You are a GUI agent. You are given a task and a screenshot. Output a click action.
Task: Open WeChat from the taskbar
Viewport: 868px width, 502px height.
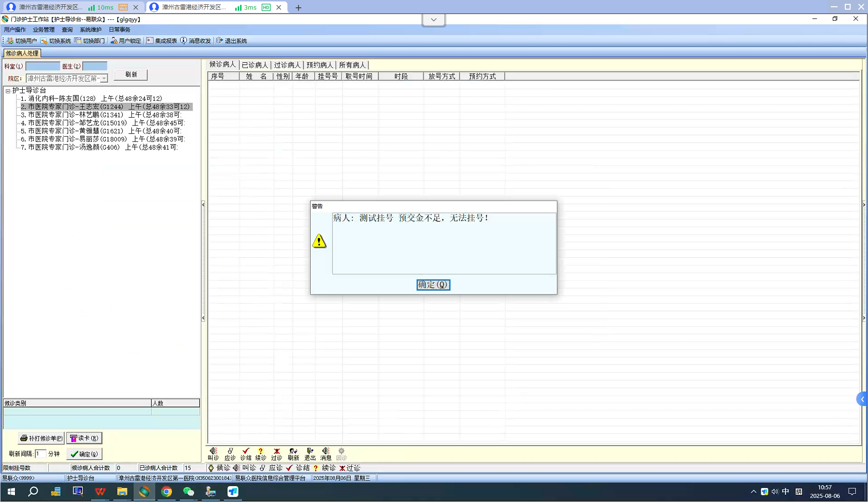click(188, 491)
